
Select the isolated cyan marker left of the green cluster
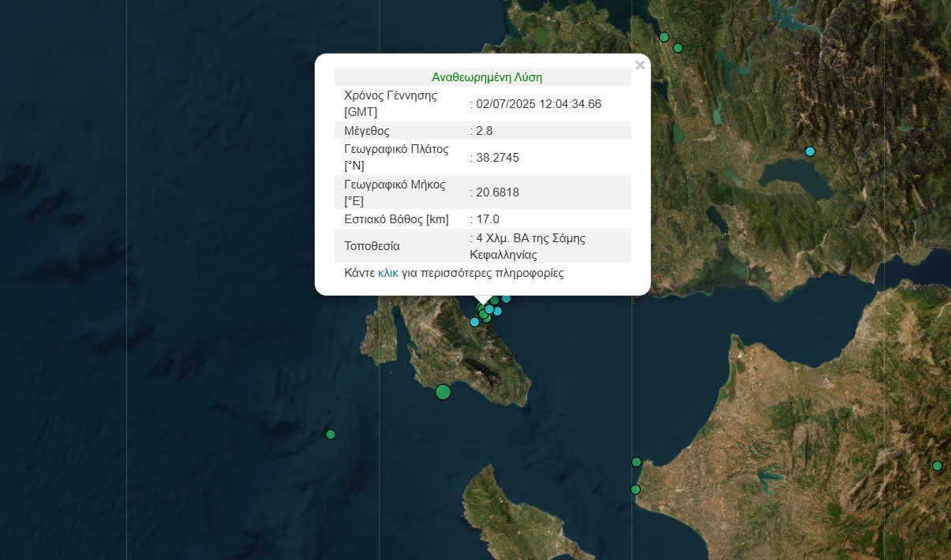[x=474, y=322]
